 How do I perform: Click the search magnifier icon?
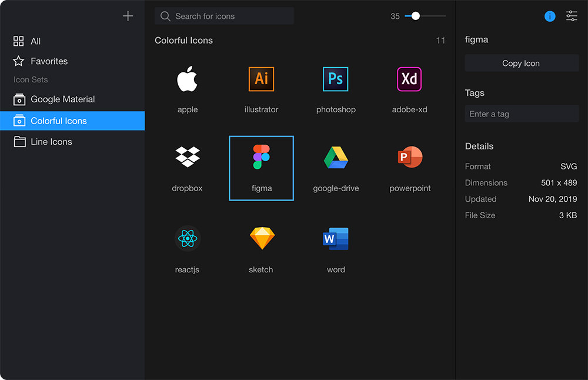[x=165, y=16]
